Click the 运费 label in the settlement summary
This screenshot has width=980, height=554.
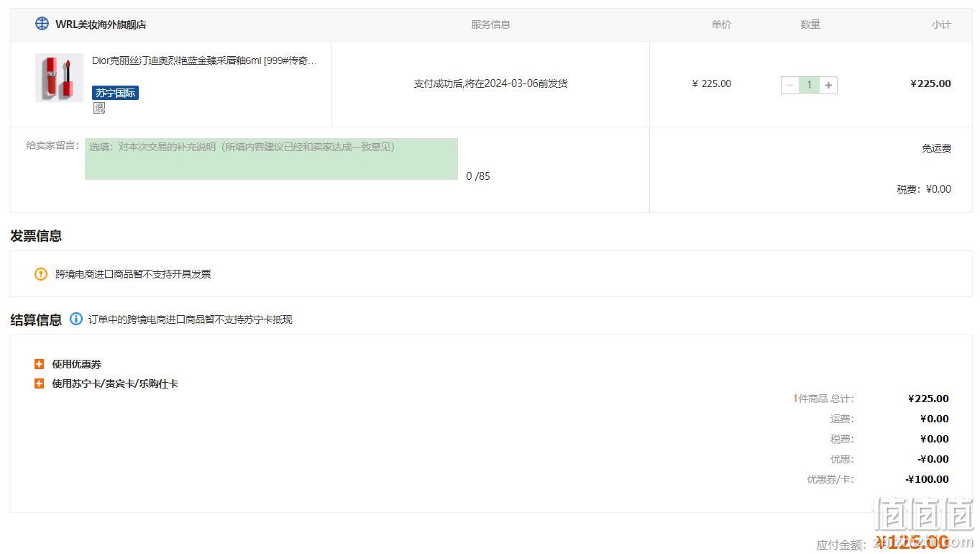[842, 419]
